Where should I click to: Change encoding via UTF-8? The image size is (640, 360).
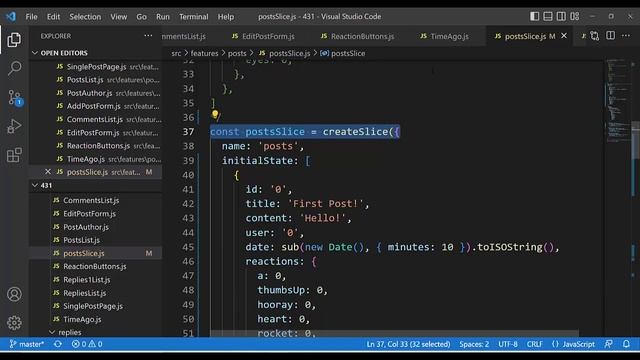coord(508,344)
